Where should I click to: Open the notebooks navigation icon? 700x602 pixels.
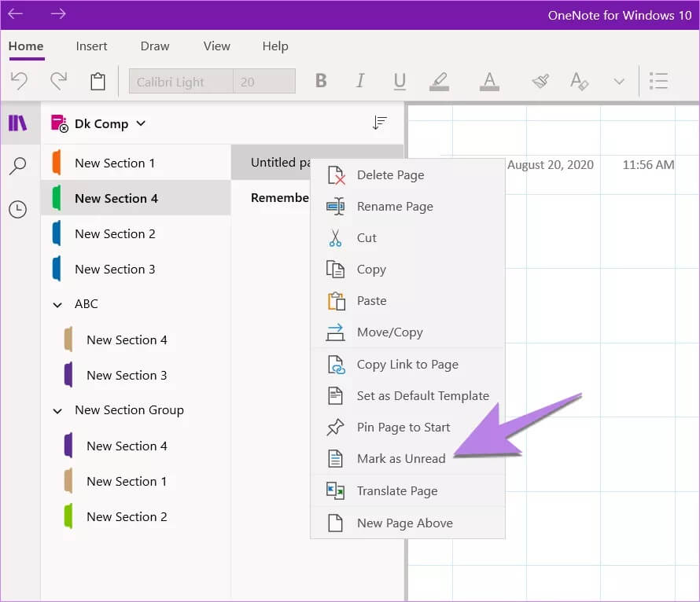tap(17, 123)
